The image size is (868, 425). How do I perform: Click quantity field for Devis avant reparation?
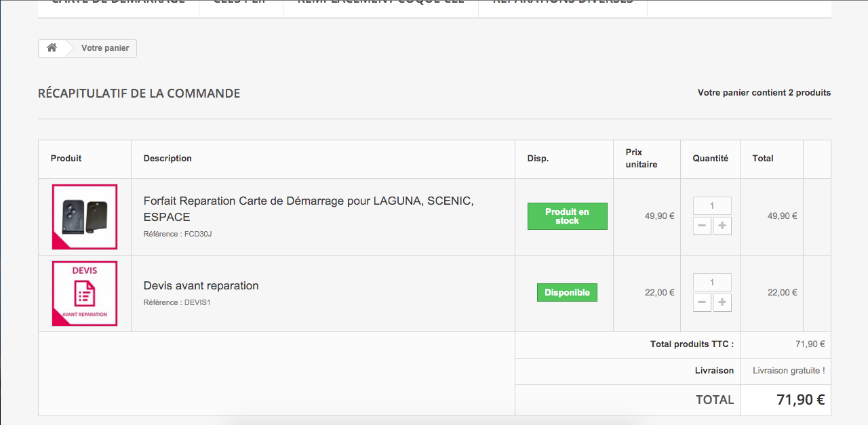coord(712,283)
